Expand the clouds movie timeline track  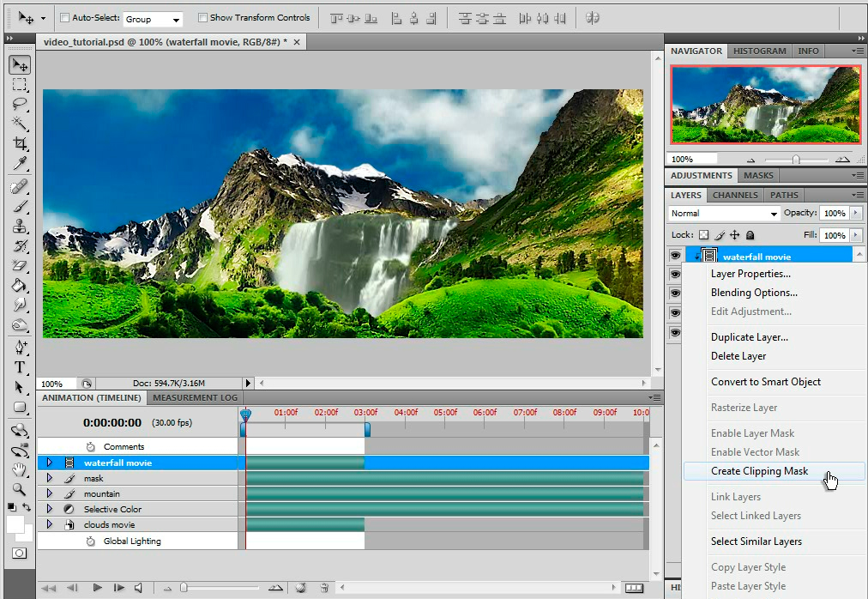(49, 524)
